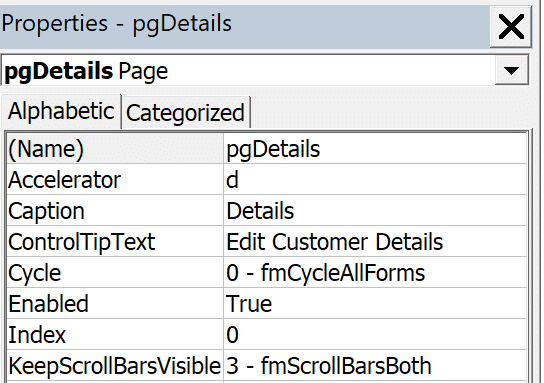Select the ControlTipText property label

click(115, 242)
